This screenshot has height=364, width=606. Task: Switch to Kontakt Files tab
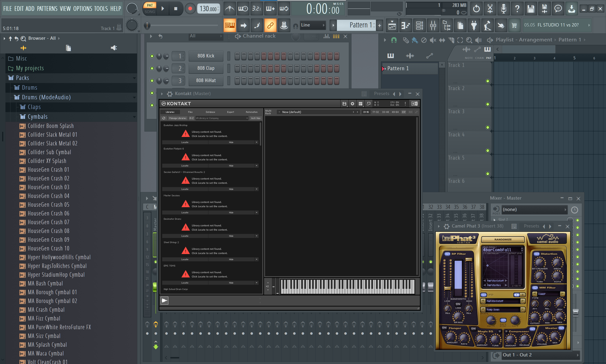coord(190,112)
